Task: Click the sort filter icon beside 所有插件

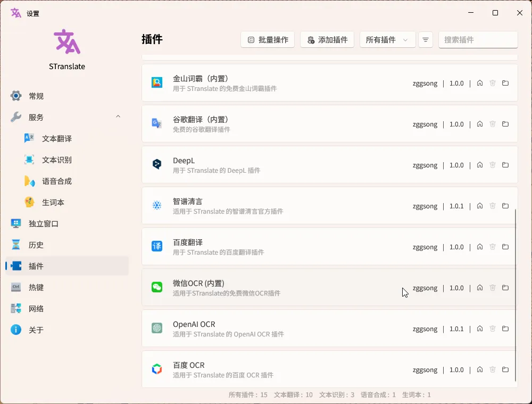Action: click(425, 39)
